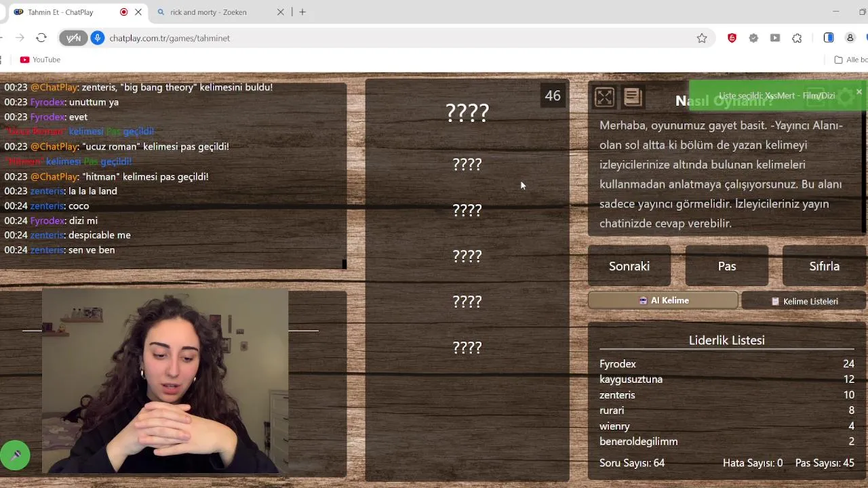
Task: Click zenteris in the leaderboard
Action: (617, 395)
